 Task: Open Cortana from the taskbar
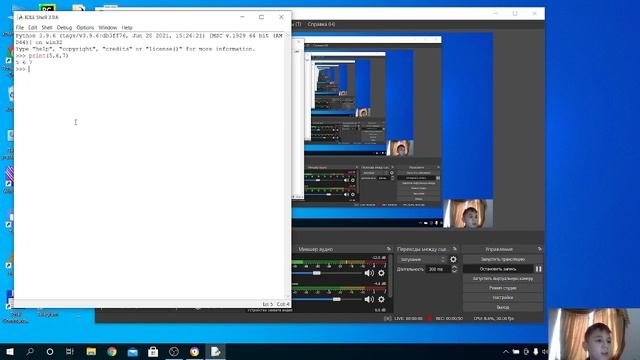[x=50, y=351]
